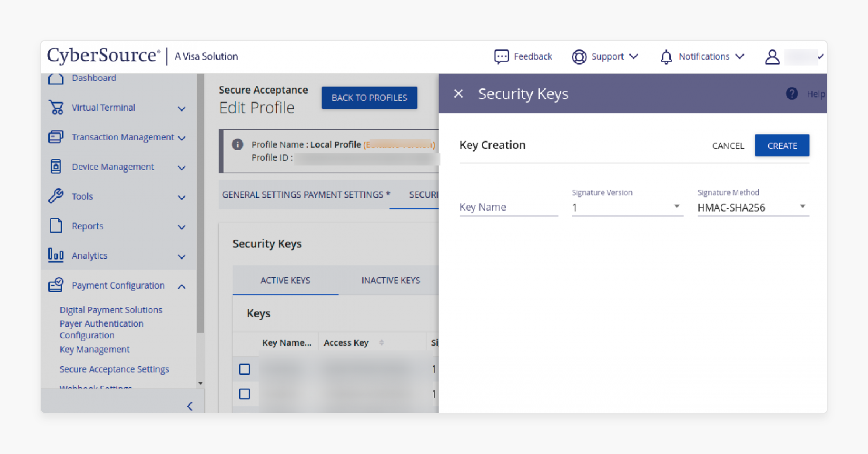Open Payer Authentication Configuration link
The height and width of the screenshot is (454, 868).
coord(101,329)
